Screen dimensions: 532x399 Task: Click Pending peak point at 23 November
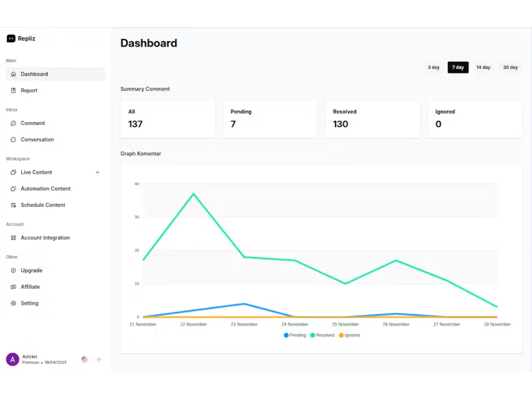[244, 304]
